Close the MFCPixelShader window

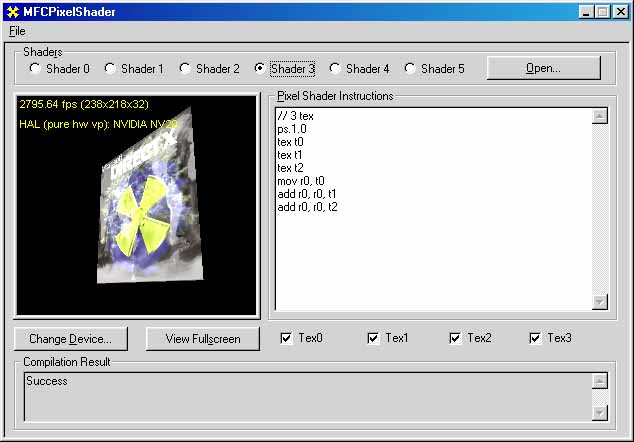click(x=621, y=12)
